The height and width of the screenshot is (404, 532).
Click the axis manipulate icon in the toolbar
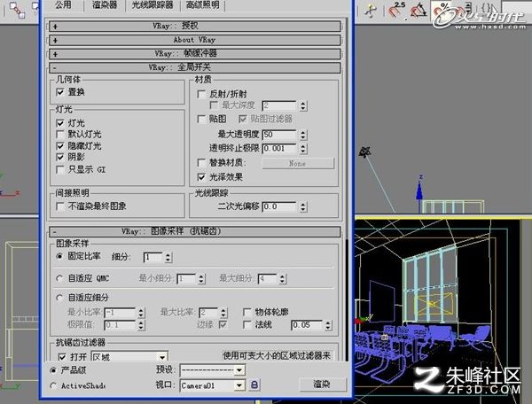[x=371, y=12]
